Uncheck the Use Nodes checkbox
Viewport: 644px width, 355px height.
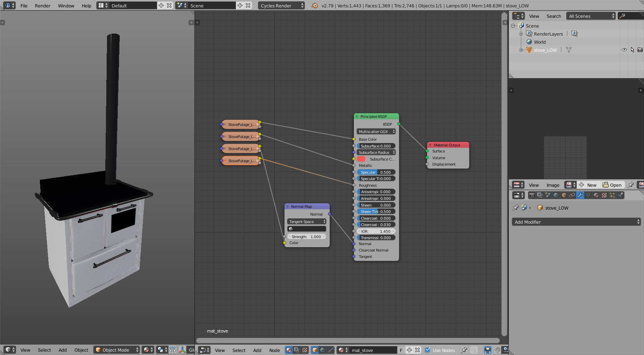428,350
